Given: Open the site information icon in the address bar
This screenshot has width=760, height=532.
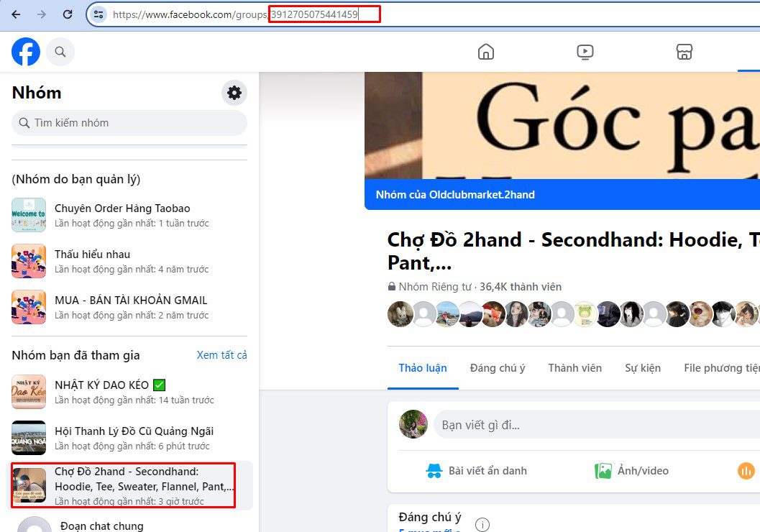Looking at the screenshot, I should 99,14.
